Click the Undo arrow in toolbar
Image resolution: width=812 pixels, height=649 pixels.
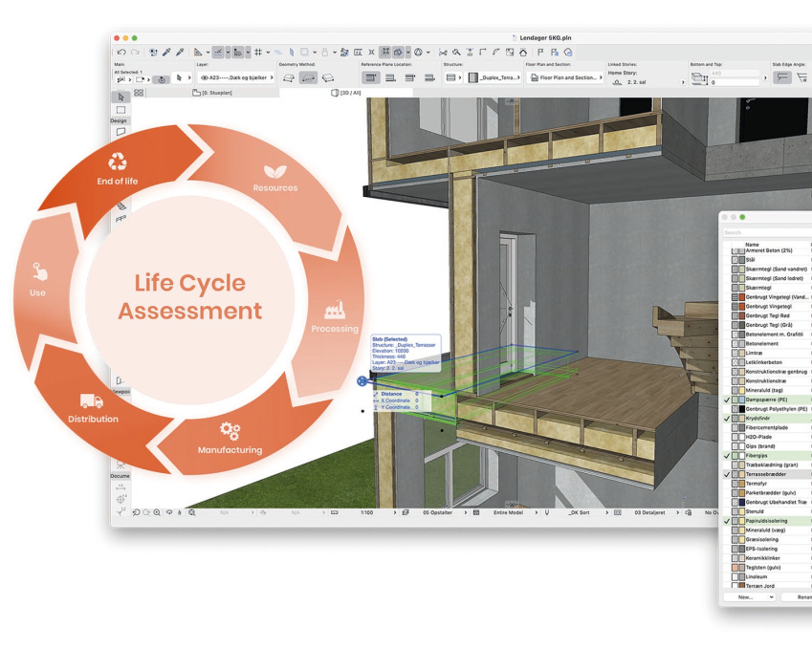coord(121,52)
